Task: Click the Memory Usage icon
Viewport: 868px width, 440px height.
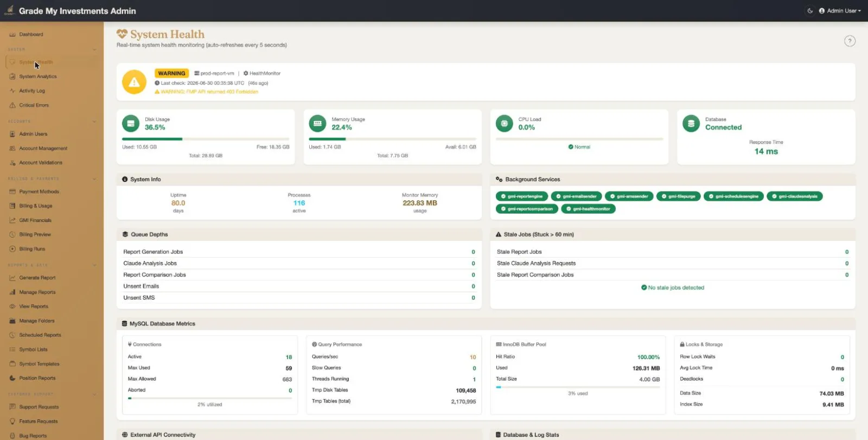Action: (317, 124)
